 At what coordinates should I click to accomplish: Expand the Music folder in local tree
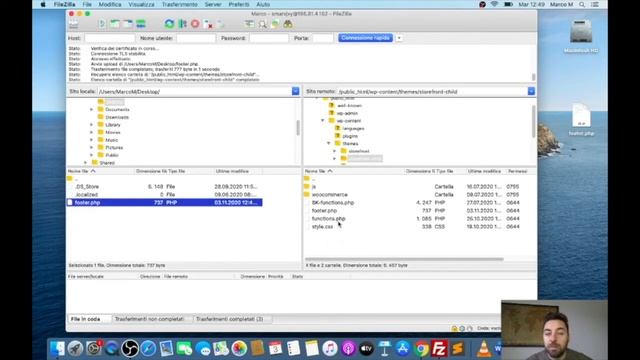click(91, 140)
